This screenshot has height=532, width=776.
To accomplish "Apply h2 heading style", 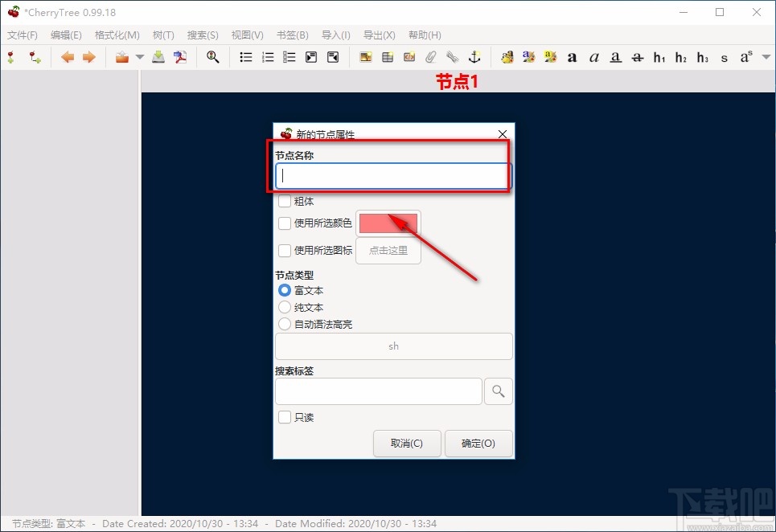I will (x=681, y=57).
